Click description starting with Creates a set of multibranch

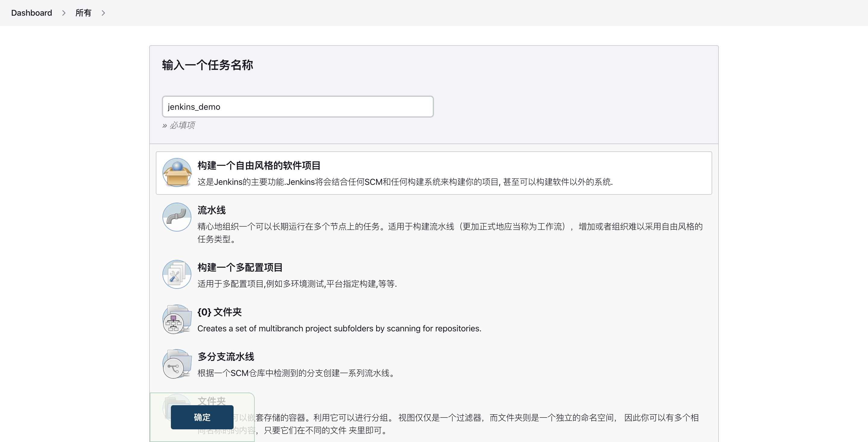[x=339, y=328]
